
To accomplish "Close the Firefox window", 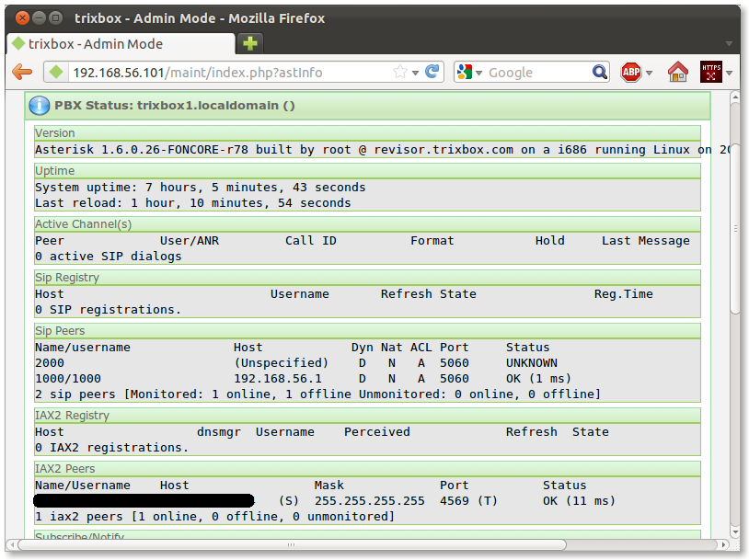I will (x=22, y=18).
